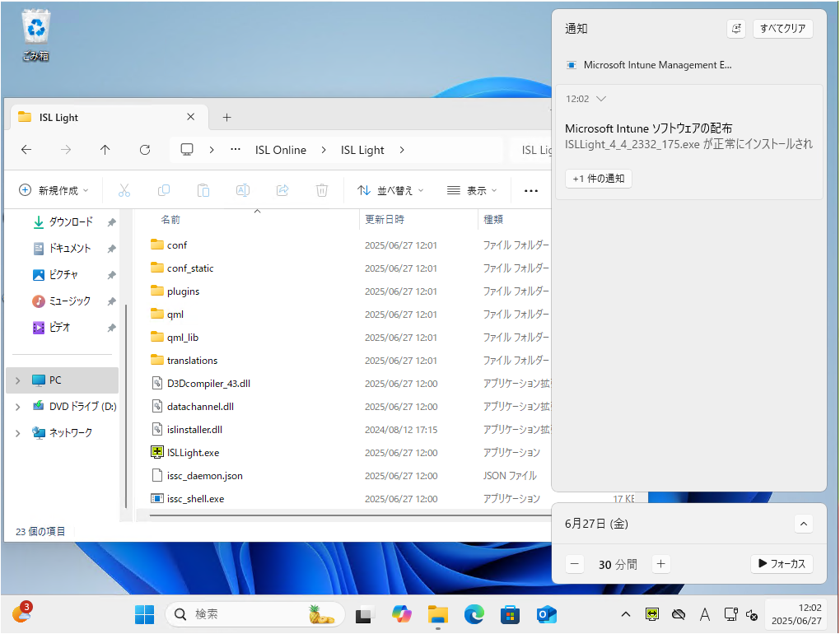This screenshot has height=634, width=840.
Task: Refresh the ISL Light folder view
Action: point(145,150)
